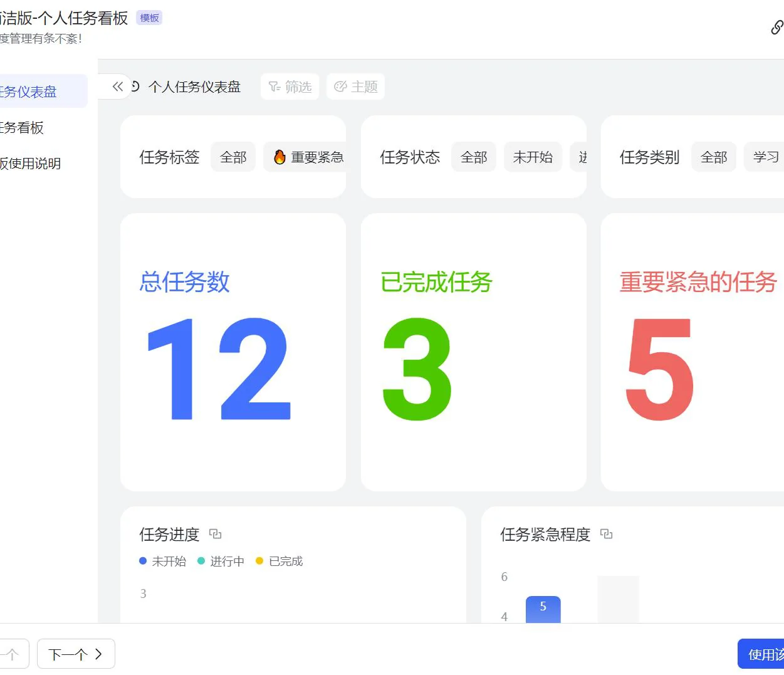Click the 重要紧急的任务 card label
Image resolution: width=784 pixels, height=675 pixels.
coord(698,282)
